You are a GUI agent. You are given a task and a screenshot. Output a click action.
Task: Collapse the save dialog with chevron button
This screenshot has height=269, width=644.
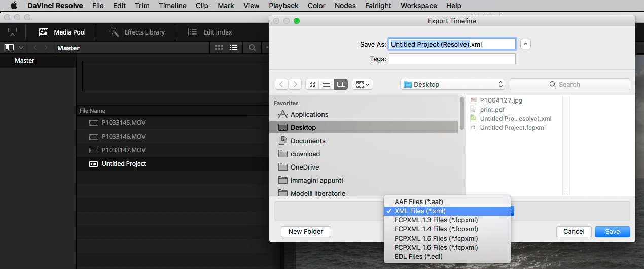[526, 44]
